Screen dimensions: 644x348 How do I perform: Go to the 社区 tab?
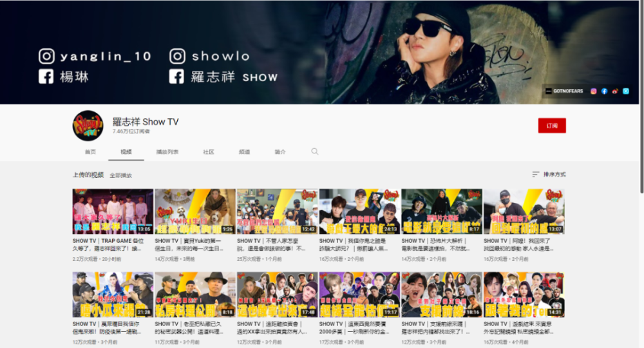(209, 151)
